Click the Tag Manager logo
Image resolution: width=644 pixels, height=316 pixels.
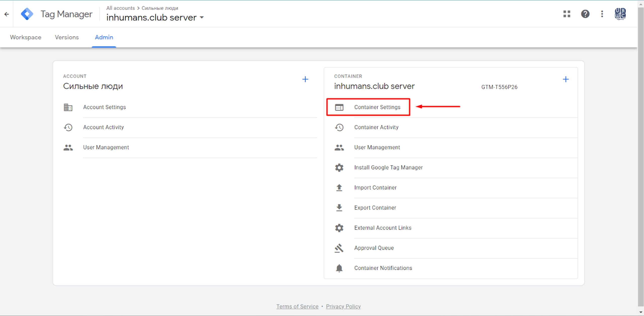coord(27,14)
